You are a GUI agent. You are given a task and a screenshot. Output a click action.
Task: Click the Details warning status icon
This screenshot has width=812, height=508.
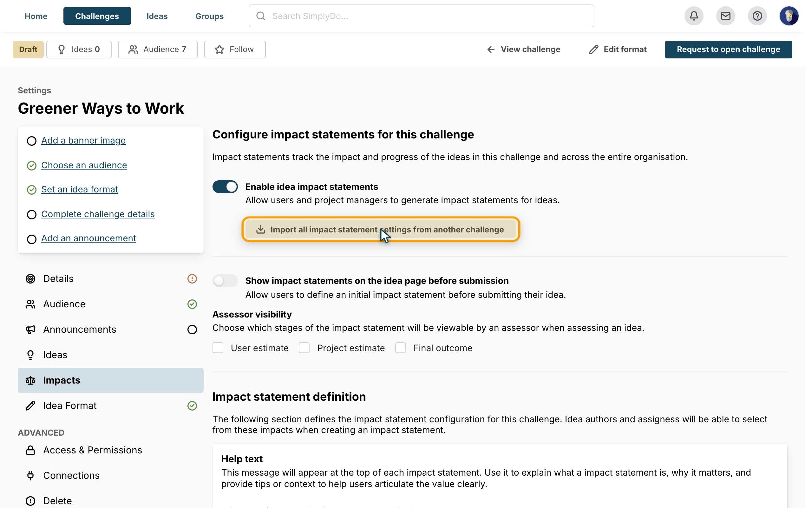click(192, 278)
